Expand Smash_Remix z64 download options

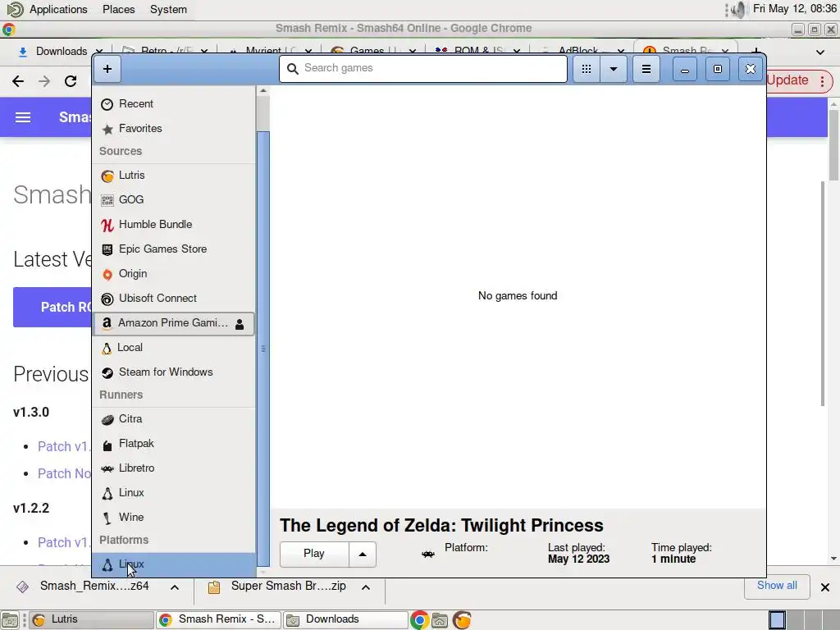click(x=175, y=587)
